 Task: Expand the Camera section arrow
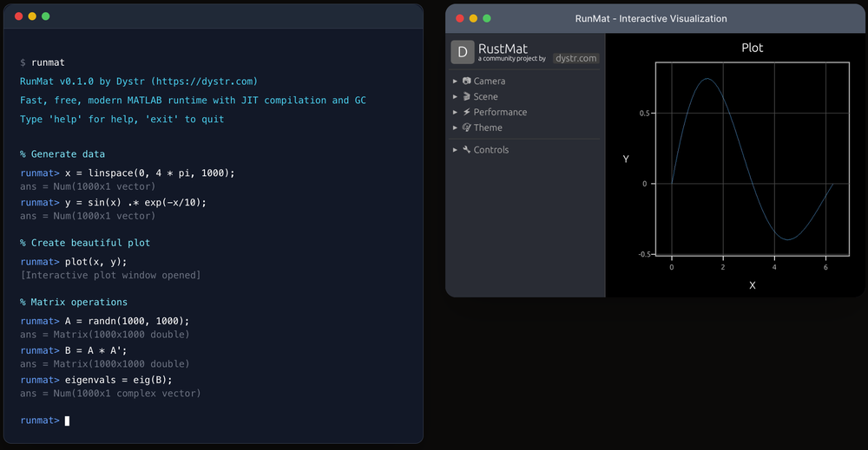(456, 82)
